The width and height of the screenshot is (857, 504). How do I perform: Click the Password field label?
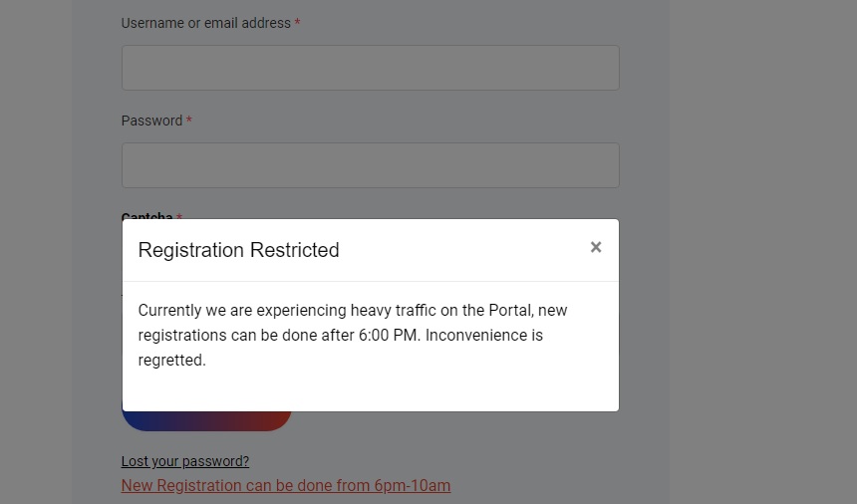[x=151, y=121]
